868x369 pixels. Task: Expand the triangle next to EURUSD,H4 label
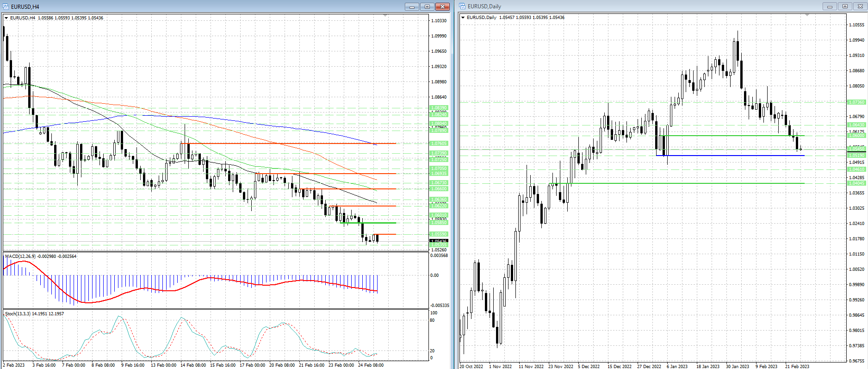6,18
